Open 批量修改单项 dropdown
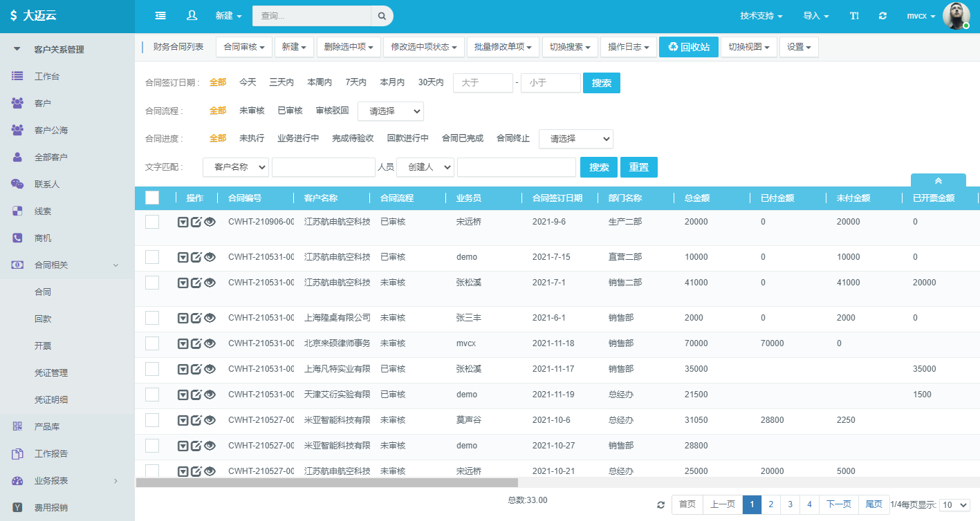980x521 pixels. (503, 47)
